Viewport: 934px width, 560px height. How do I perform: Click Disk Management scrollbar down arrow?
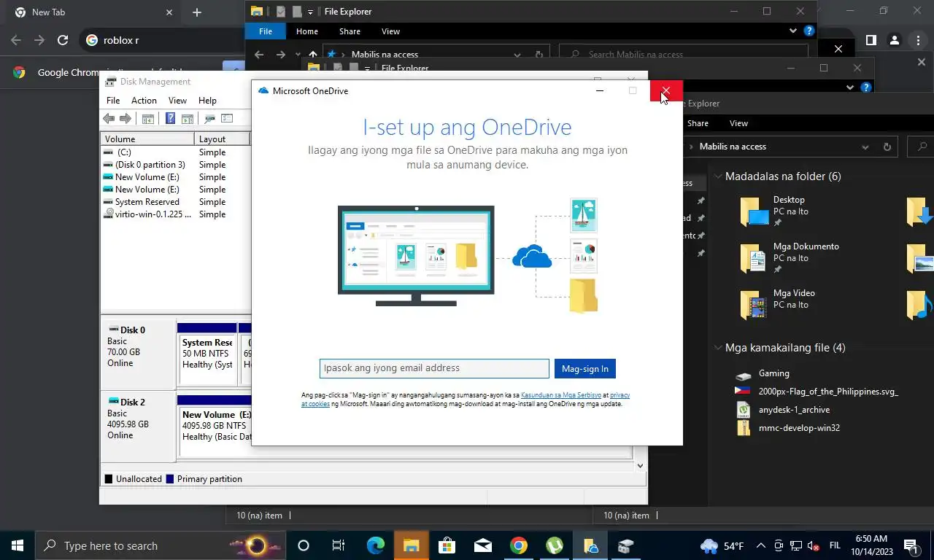pyautogui.click(x=640, y=465)
